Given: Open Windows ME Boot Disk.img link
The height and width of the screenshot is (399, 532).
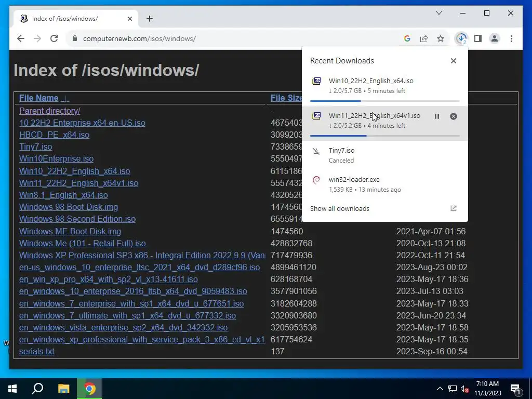Looking at the screenshot, I should click(70, 231).
